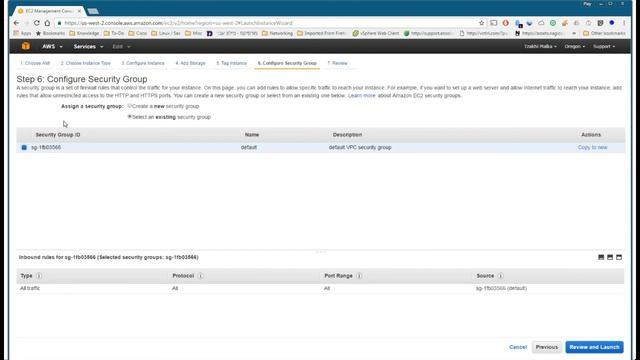Image resolution: width=640 pixels, height=360 pixels.
Task: Click 'sg-1fb03566 (default)' source cell
Action: click(501, 288)
